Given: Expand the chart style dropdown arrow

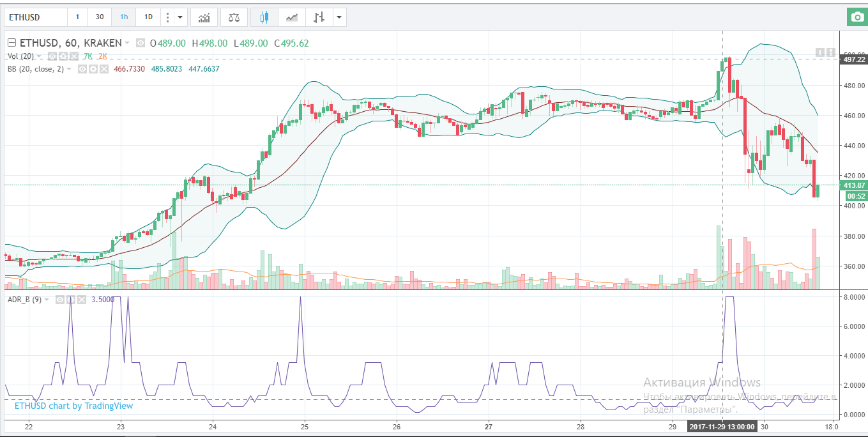Looking at the screenshot, I should click(339, 17).
